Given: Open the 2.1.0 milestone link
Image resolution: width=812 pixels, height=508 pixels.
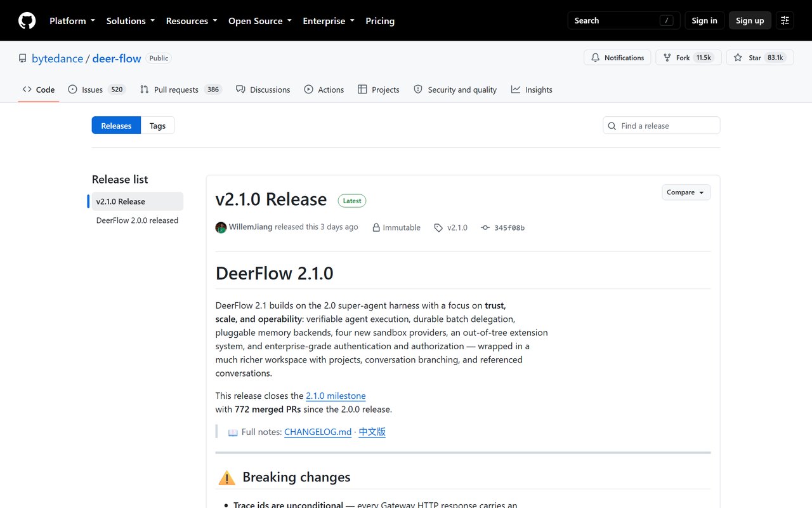Looking at the screenshot, I should coord(336,396).
